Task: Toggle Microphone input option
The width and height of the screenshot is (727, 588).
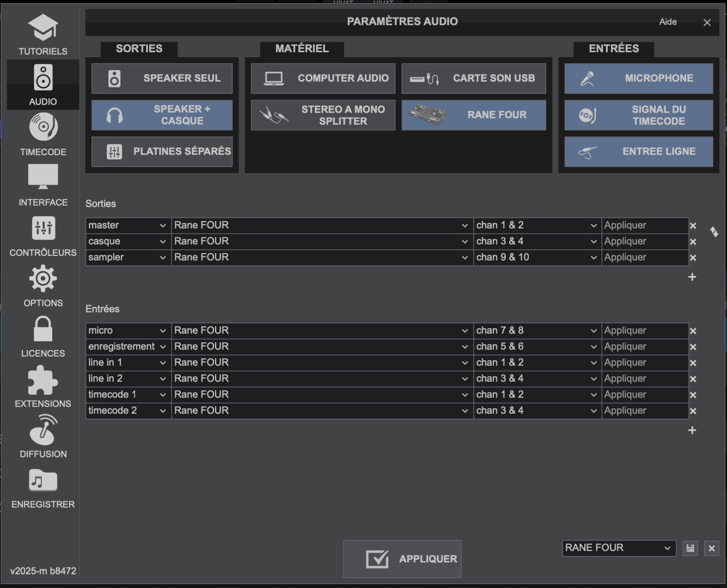Action: (639, 78)
